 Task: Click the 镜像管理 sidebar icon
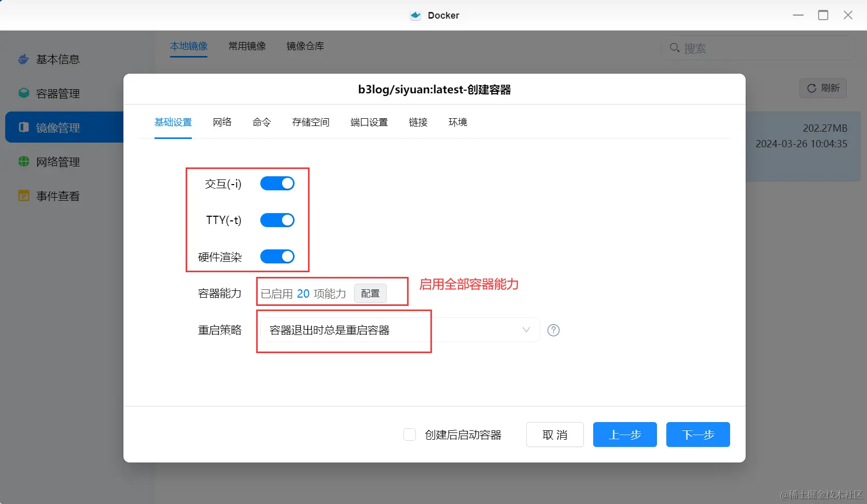tap(24, 128)
